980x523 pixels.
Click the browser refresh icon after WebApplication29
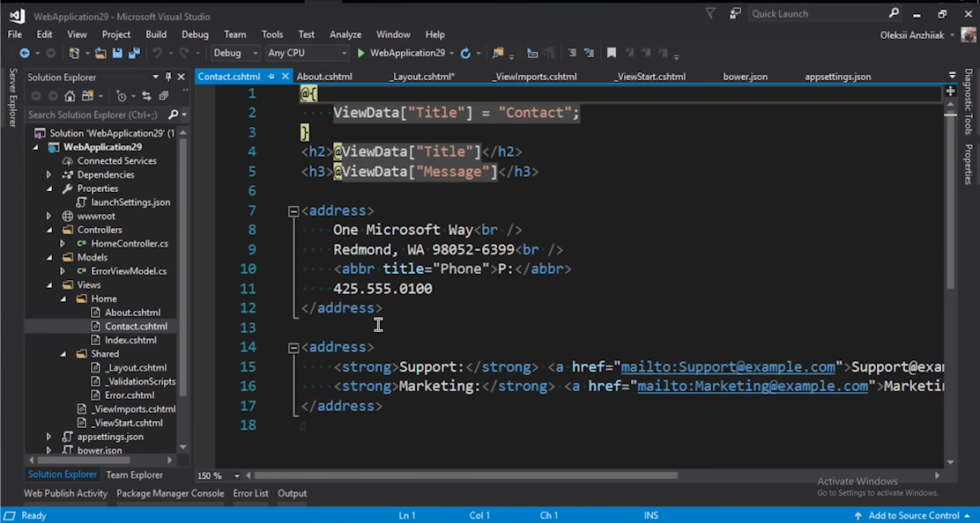point(465,54)
